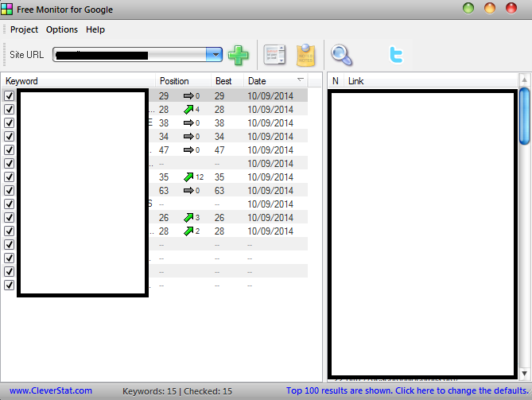Click gray arrow in position 47 row

(x=188, y=150)
